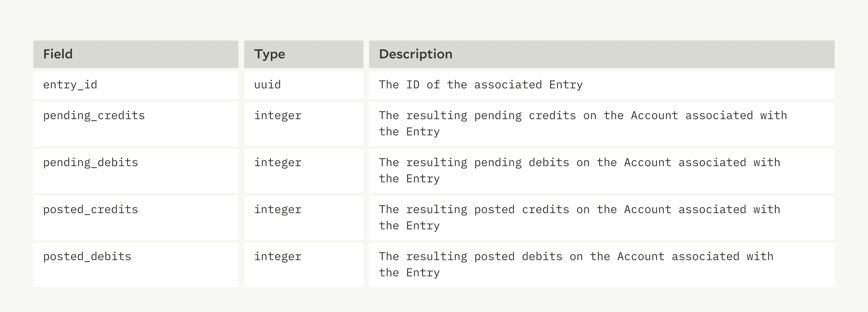Select the pending_credits field cell
This screenshot has height=312, width=868.
pyautogui.click(x=94, y=116)
